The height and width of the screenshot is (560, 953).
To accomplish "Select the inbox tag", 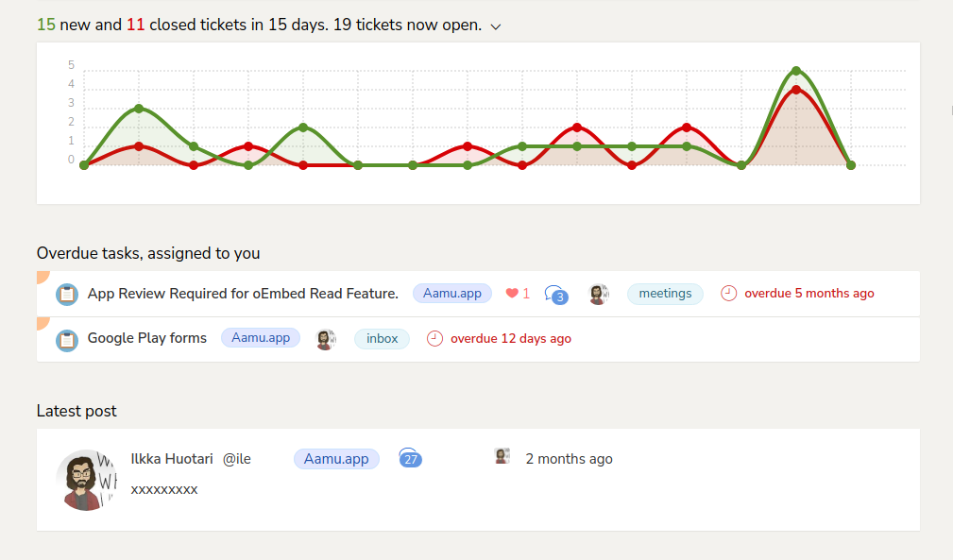I will click(382, 338).
